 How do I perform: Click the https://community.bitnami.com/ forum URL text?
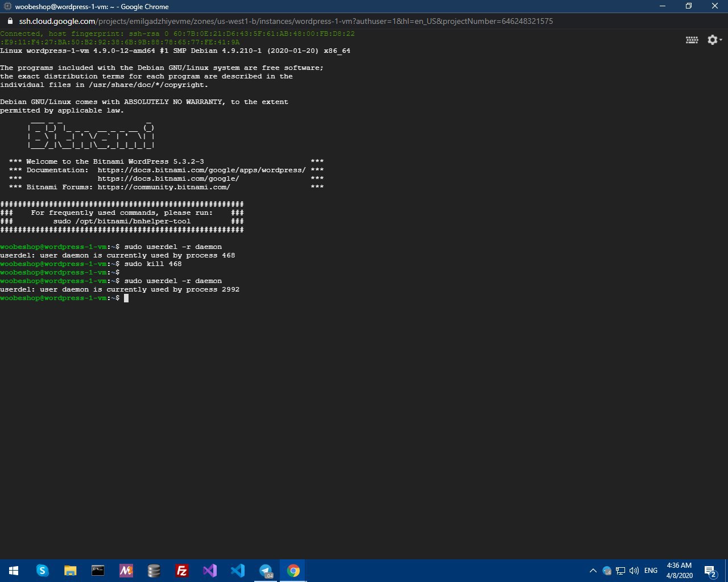164,187
